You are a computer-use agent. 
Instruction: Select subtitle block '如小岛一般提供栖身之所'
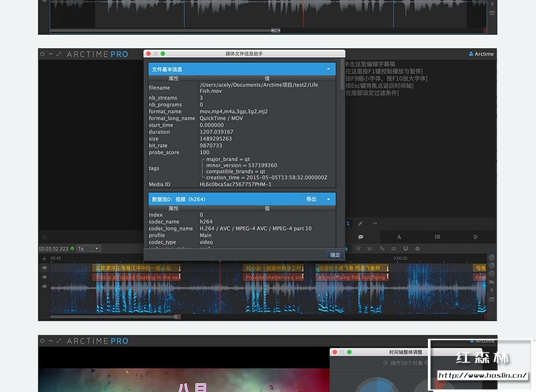[273, 268]
